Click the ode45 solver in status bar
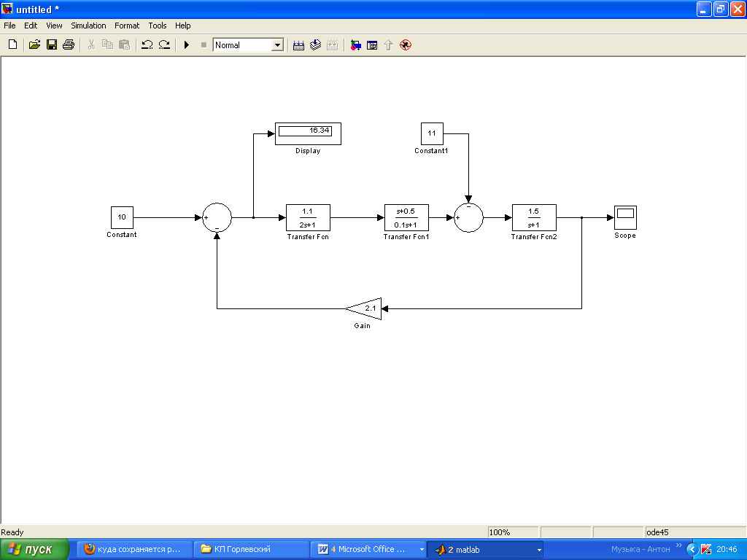The width and height of the screenshot is (747, 560). [657, 532]
